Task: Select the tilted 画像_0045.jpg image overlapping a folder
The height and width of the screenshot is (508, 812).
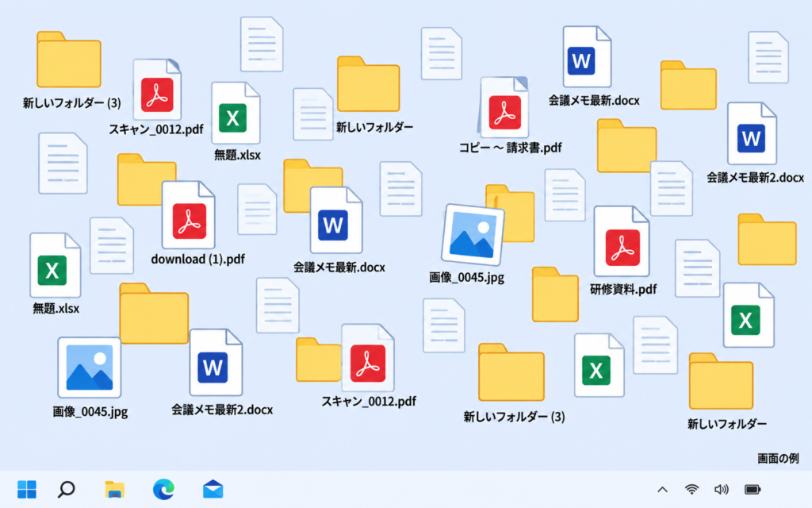Action: 473,234
